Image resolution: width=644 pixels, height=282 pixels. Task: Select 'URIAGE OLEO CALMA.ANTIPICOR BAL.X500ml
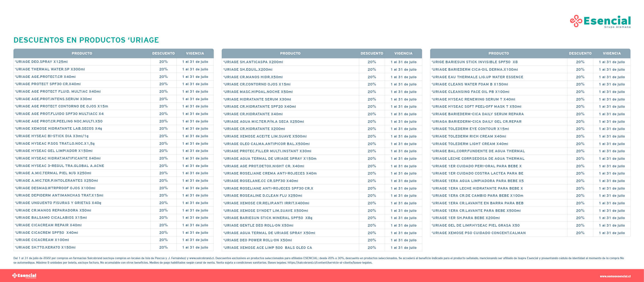pyautogui.click(x=322, y=144)
